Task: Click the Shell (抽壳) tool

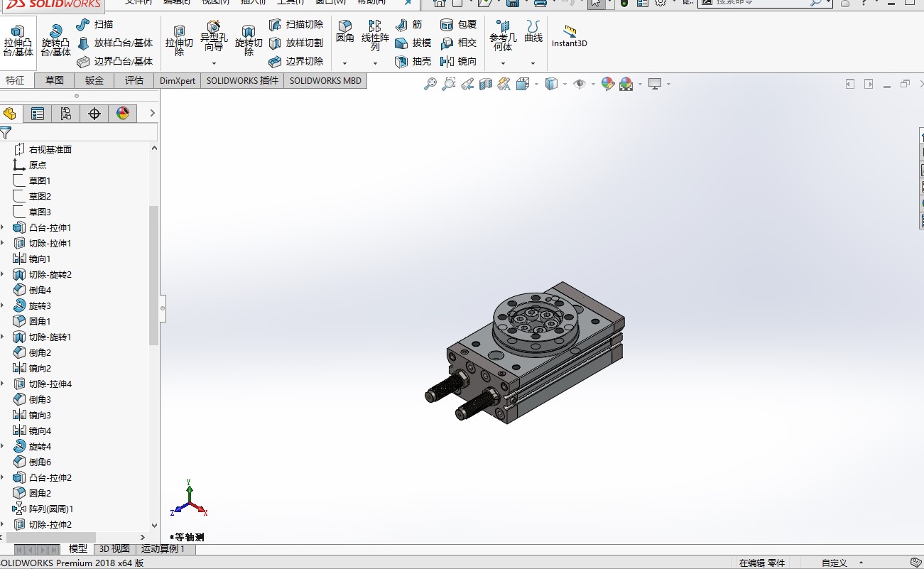Action: (413, 61)
